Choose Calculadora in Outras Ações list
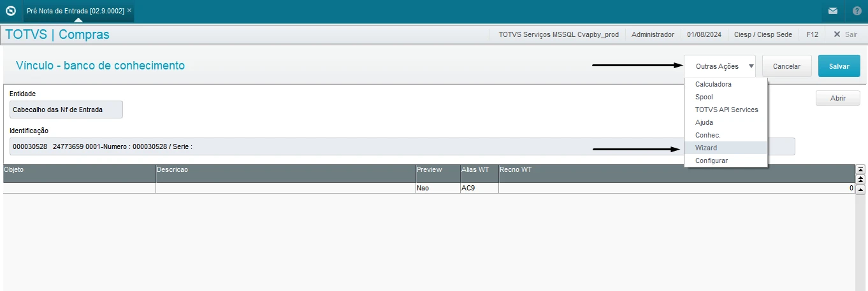 713,84
